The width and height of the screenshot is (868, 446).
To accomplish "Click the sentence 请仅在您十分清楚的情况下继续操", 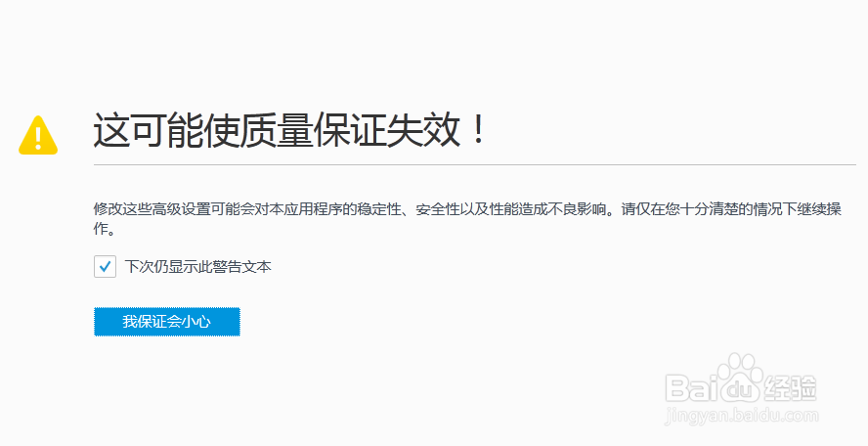I will (731, 209).
